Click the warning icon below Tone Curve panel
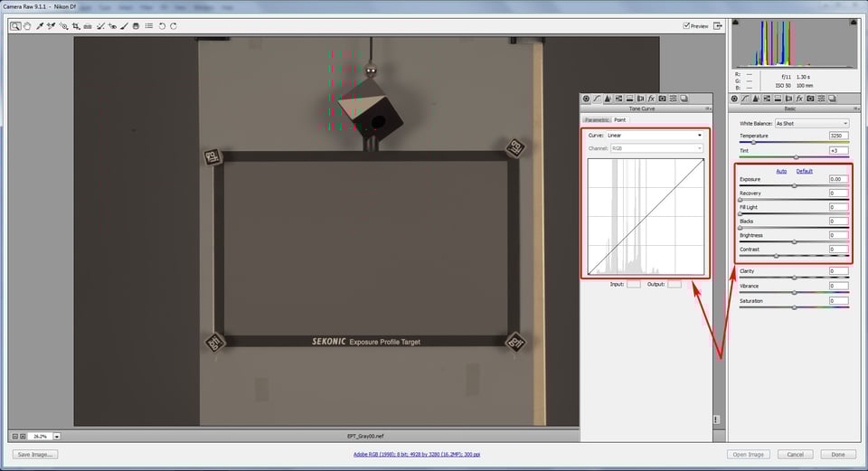Image resolution: width=868 pixels, height=471 pixels. 716,420
